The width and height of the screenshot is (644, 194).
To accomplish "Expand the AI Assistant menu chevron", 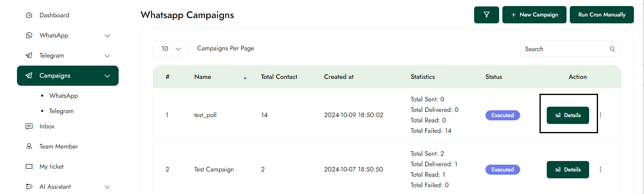I will 107,187.
